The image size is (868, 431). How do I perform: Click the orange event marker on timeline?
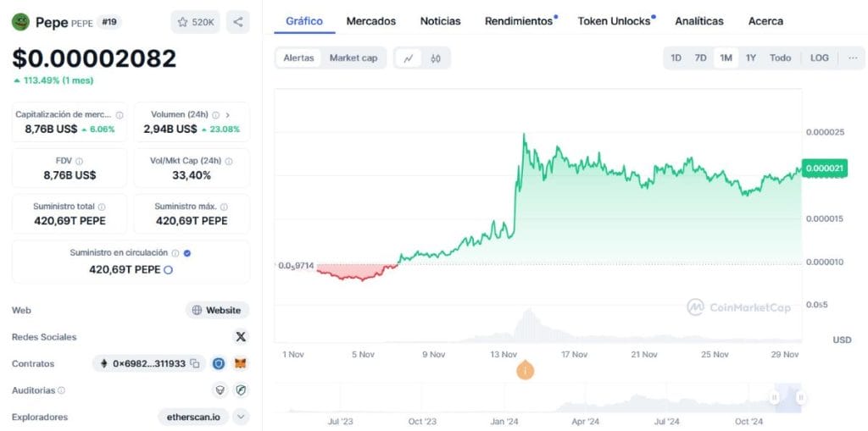(525, 370)
